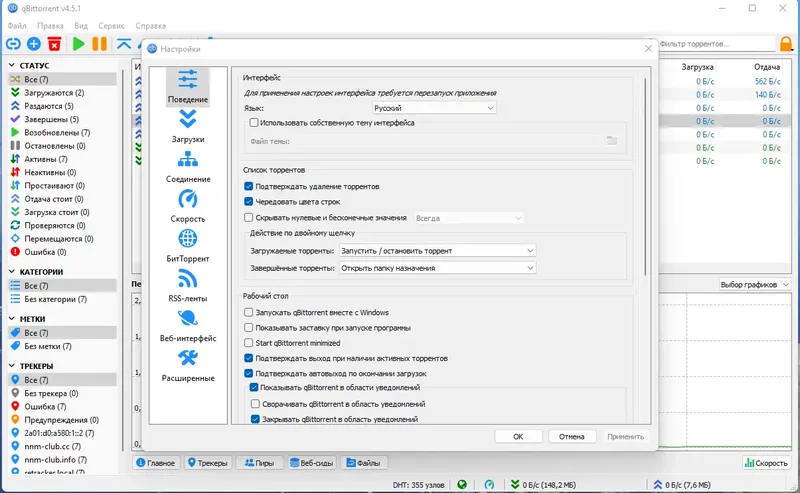Enable Скрывать нулевые и бесконечные значения checkbox
The height and width of the screenshot is (493, 800).
pos(248,217)
